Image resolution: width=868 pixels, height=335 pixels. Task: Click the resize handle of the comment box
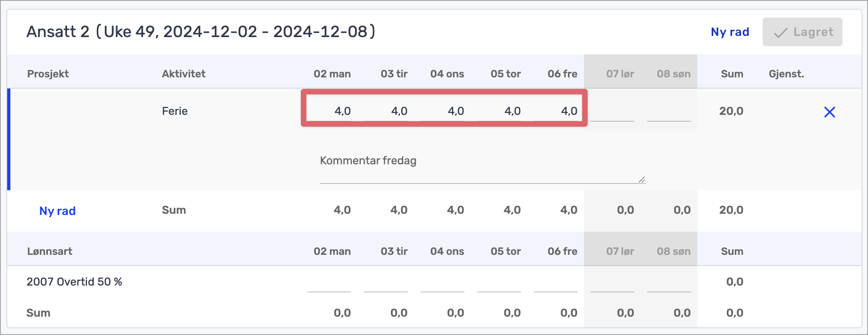pyautogui.click(x=642, y=180)
